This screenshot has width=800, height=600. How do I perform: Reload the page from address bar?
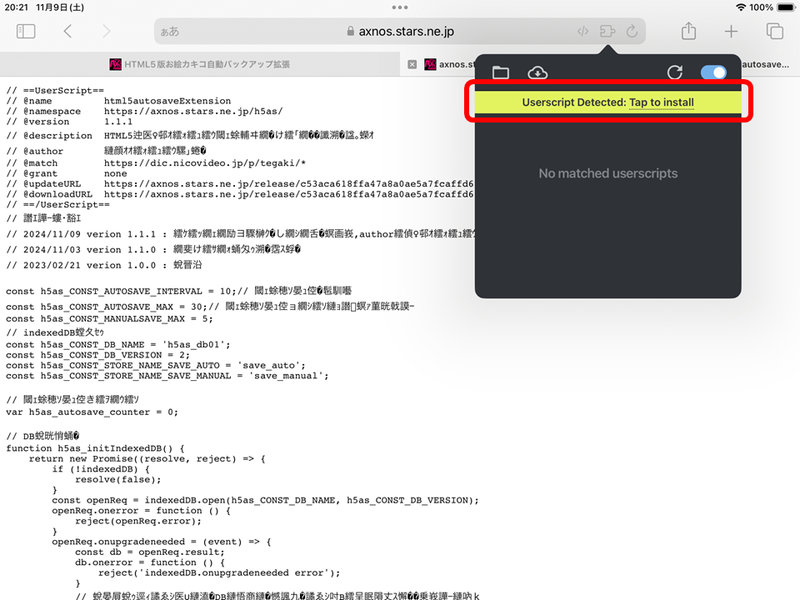click(x=632, y=32)
